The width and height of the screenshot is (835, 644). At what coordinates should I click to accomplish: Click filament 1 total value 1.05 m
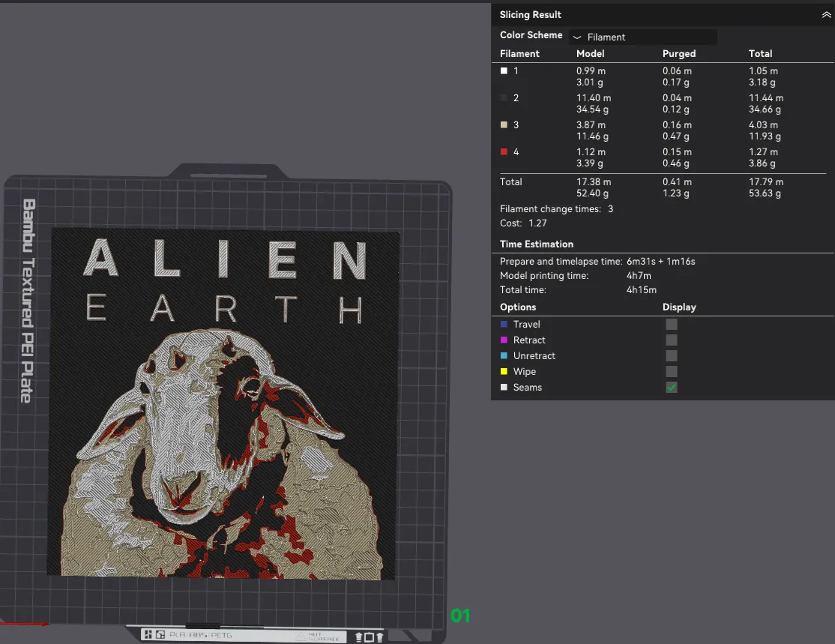pos(763,70)
